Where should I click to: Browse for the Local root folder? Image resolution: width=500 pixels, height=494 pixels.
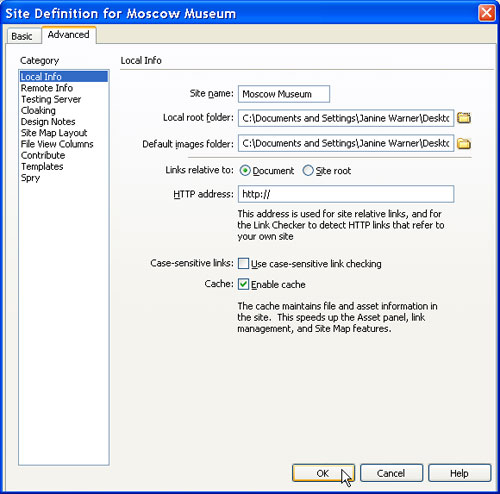pos(464,118)
